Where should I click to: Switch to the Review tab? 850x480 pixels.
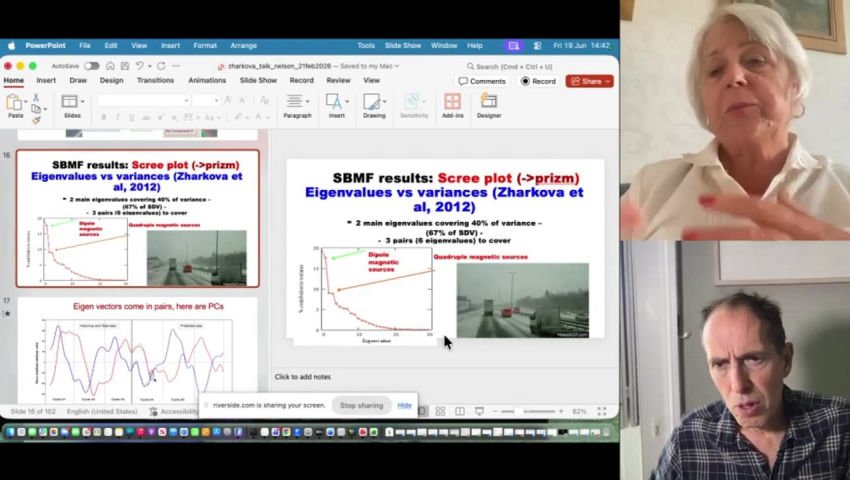pyautogui.click(x=338, y=80)
